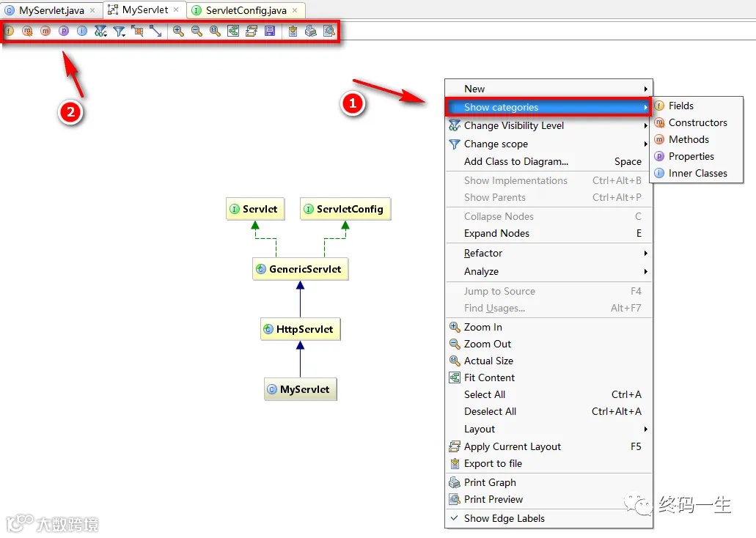Open Change Visibility Level toolbar dropdown
Screen dimensions: 756x538
[100, 32]
